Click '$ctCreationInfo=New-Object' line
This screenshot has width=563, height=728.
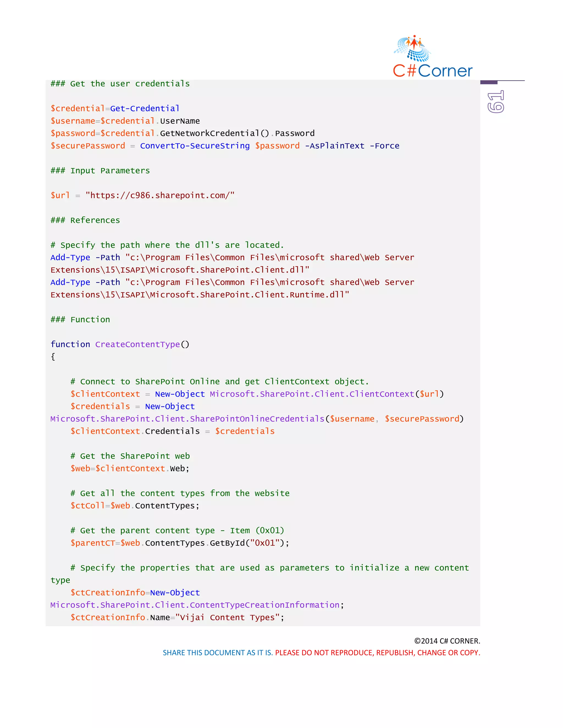[135, 593]
